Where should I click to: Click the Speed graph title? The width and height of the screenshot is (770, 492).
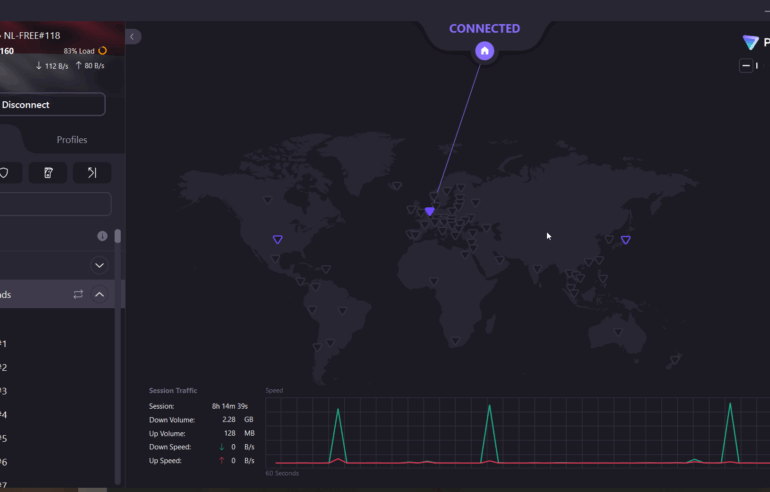tap(274, 390)
